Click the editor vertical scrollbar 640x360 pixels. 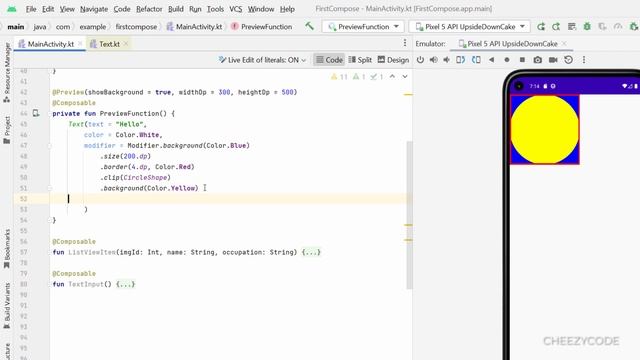(x=409, y=215)
